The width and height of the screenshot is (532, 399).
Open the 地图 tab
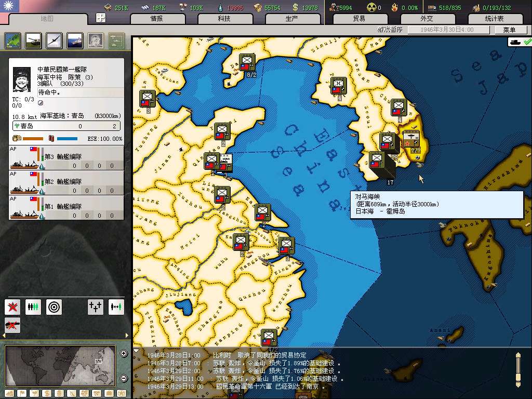[x=47, y=18]
